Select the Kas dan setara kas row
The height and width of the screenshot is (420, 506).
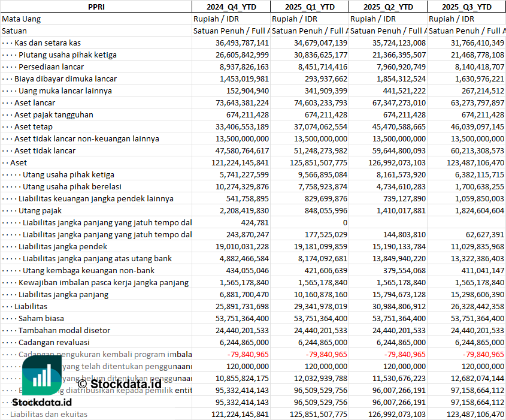pyautogui.click(x=47, y=43)
